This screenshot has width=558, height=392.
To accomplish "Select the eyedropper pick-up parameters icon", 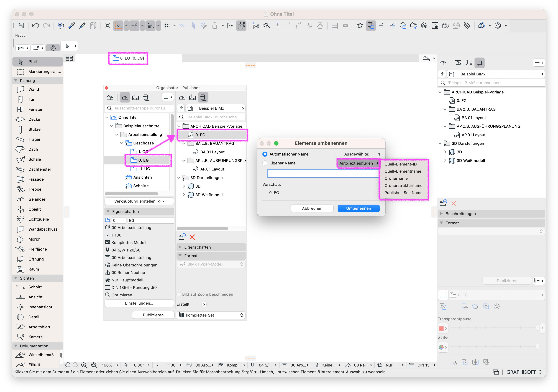I will pyautogui.click(x=72, y=26).
